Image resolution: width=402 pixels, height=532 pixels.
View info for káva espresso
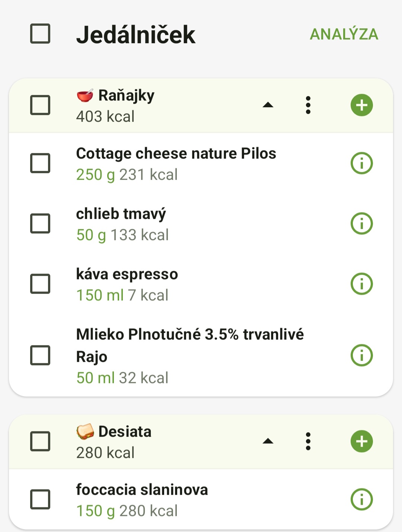point(361,284)
